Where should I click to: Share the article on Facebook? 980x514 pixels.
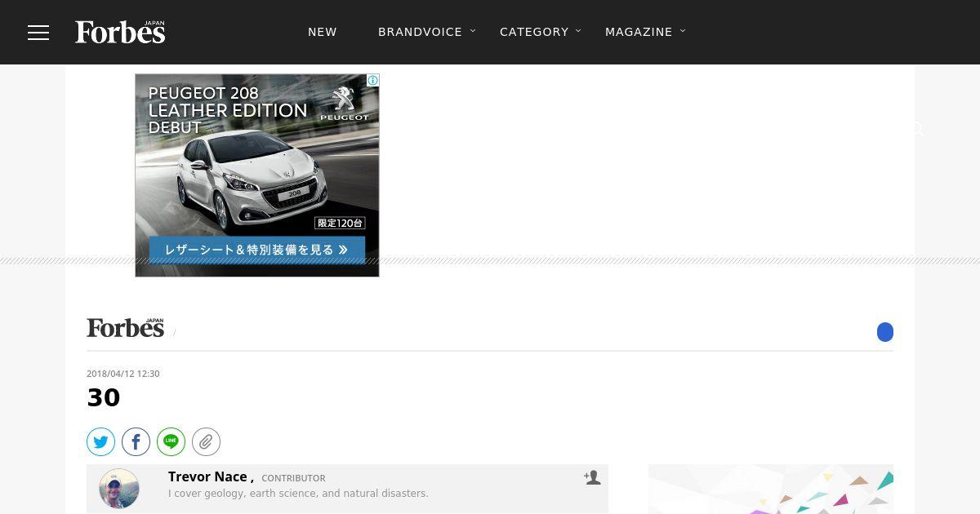tap(136, 442)
